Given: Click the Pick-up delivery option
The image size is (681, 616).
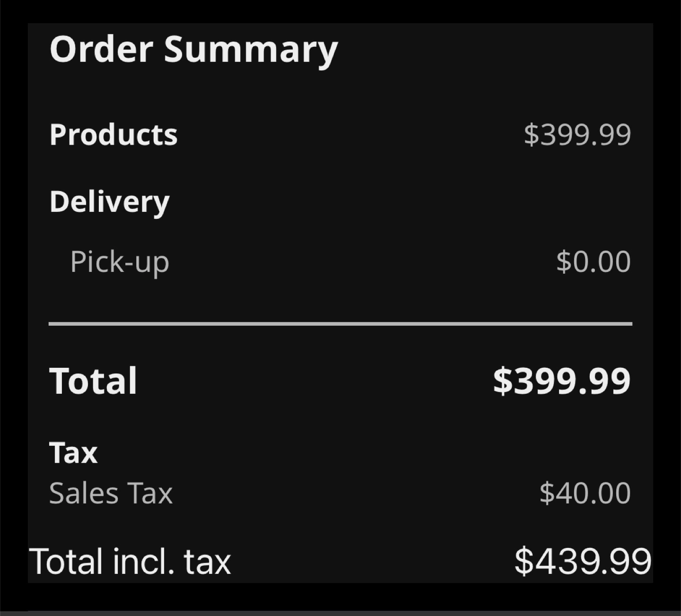Looking at the screenshot, I should point(120,262).
